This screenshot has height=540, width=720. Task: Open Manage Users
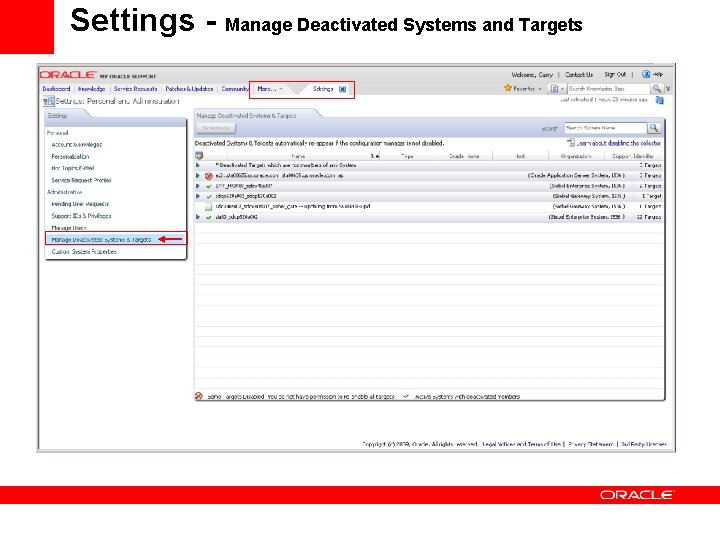coord(69,228)
